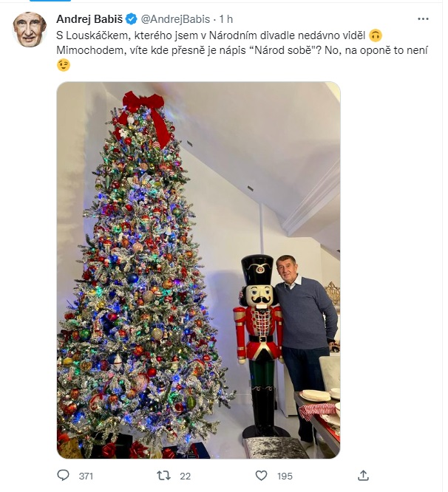Viewport: 448px width, 492px height.
Task: Open the share upload icon
Action: [363, 475]
